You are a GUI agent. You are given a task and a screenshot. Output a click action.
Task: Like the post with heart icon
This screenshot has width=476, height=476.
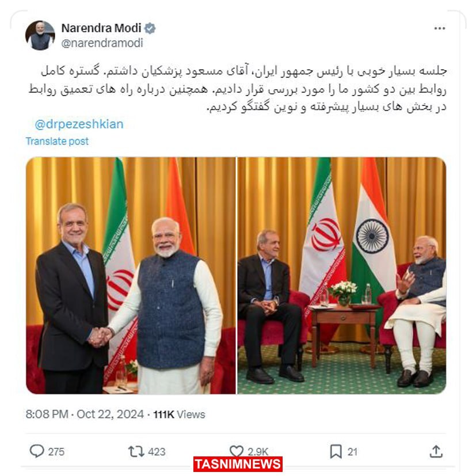pyautogui.click(x=236, y=451)
